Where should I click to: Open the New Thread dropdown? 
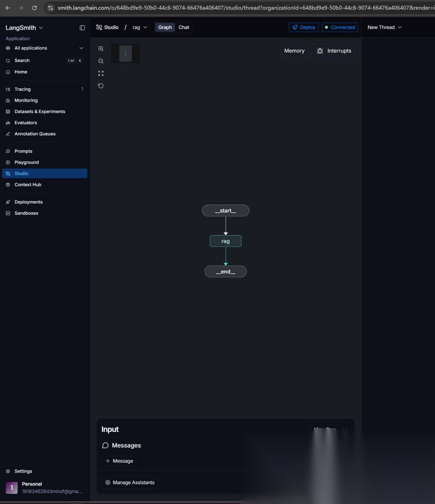click(384, 27)
